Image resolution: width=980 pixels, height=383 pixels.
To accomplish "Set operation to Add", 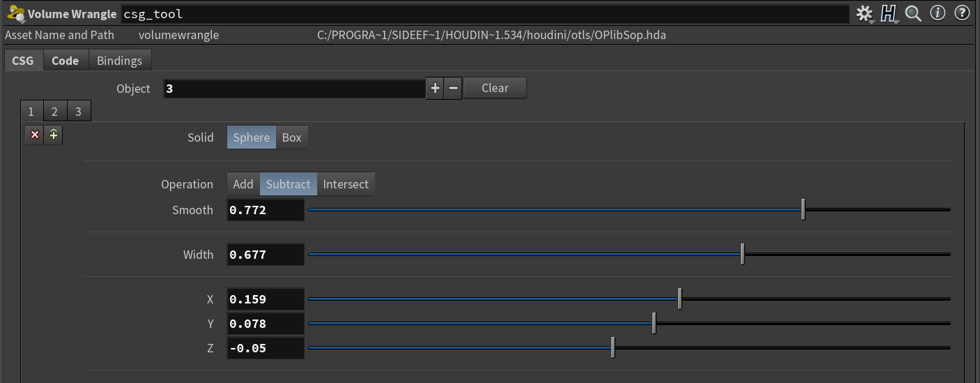I will coord(243,184).
